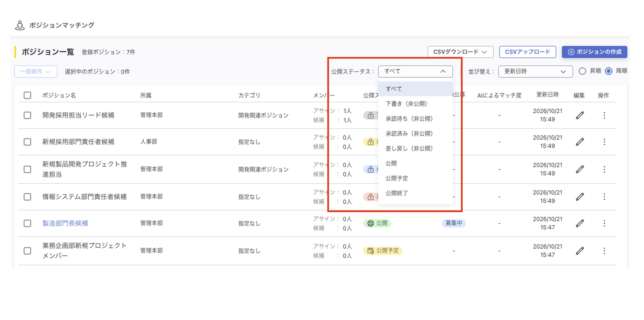Click the position matching person icon in header
Screen dimensions: 644x320
(20, 25)
